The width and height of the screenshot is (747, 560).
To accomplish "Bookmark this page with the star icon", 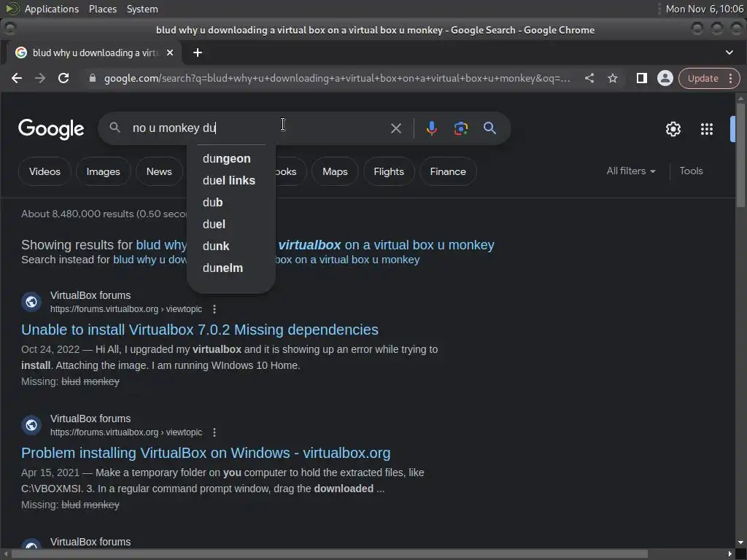I will pos(613,78).
